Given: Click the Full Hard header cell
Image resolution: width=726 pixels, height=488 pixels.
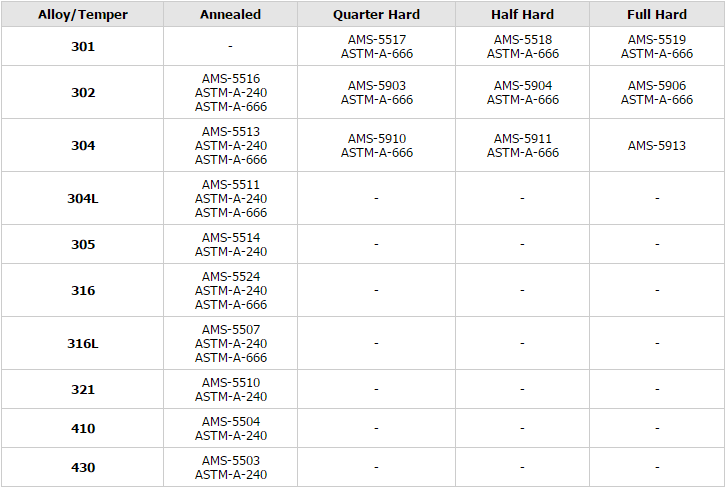Looking at the screenshot, I should (x=657, y=14).
